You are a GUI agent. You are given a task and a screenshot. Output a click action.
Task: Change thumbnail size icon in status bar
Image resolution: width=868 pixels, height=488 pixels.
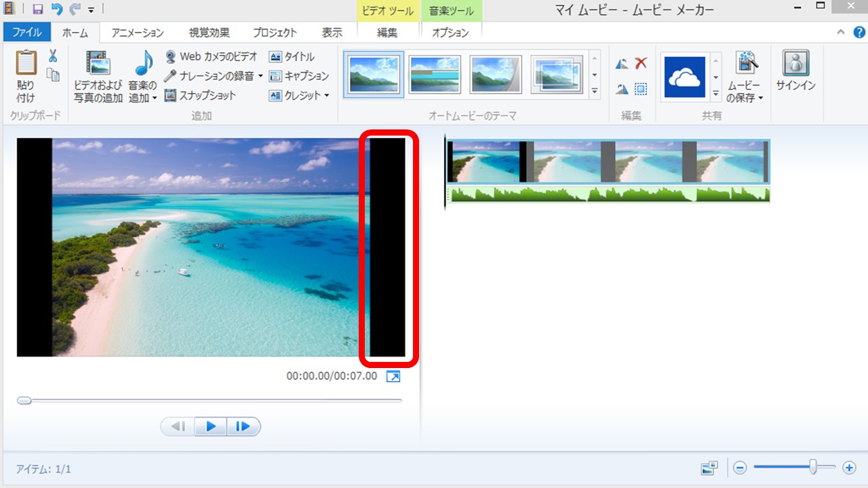(709, 468)
